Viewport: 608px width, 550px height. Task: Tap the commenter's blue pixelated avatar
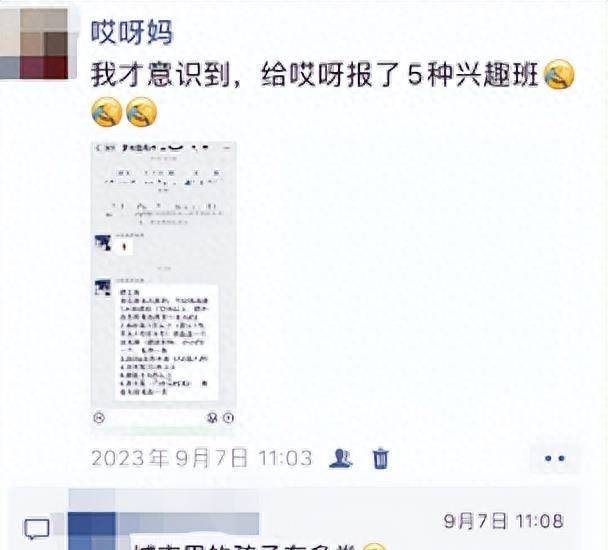pos(92,531)
